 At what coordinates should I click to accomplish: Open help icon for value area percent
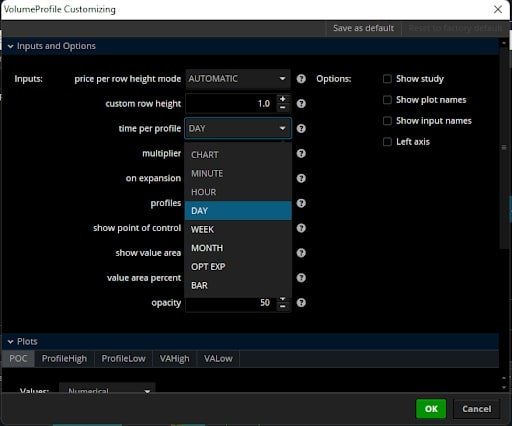[301, 278]
